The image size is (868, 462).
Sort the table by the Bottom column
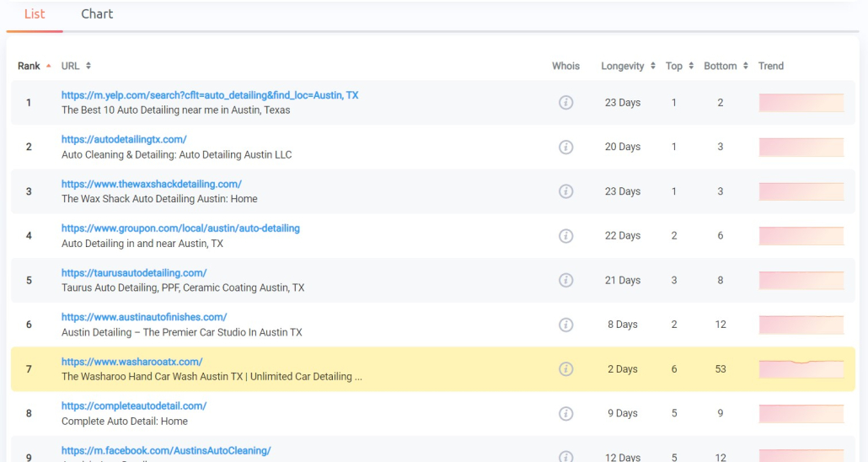click(726, 66)
